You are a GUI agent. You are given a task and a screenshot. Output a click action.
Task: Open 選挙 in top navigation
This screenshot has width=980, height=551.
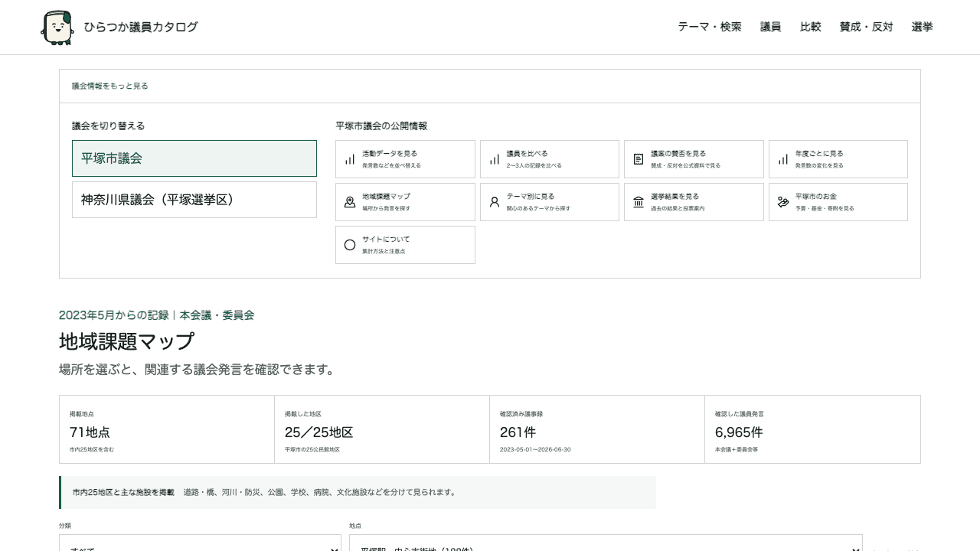(923, 27)
